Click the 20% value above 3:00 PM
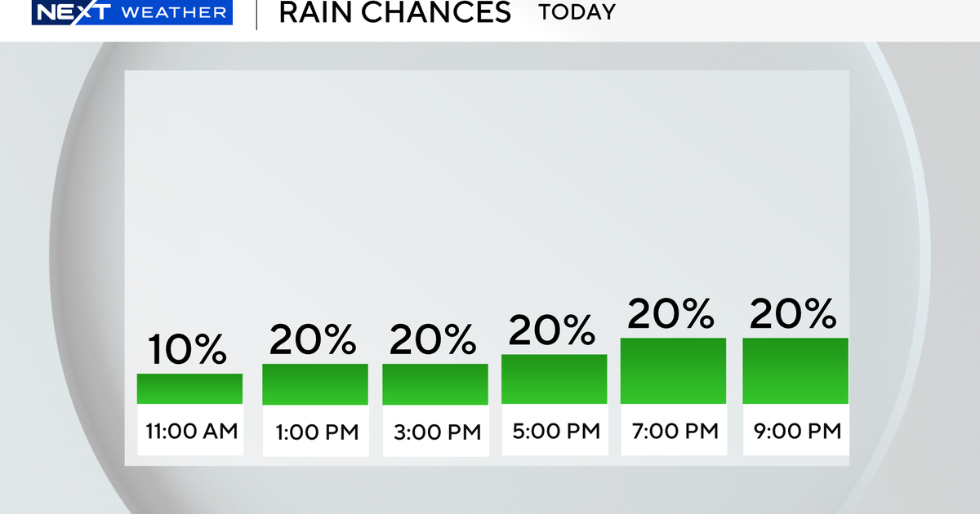980x514 pixels. (432, 341)
